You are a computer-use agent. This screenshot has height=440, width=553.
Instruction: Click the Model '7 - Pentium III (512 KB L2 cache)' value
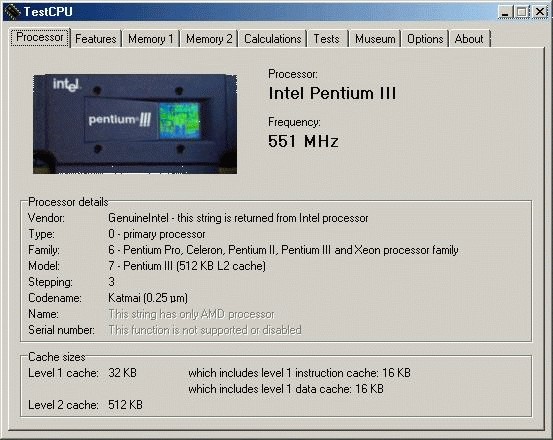click(x=187, y=266)
